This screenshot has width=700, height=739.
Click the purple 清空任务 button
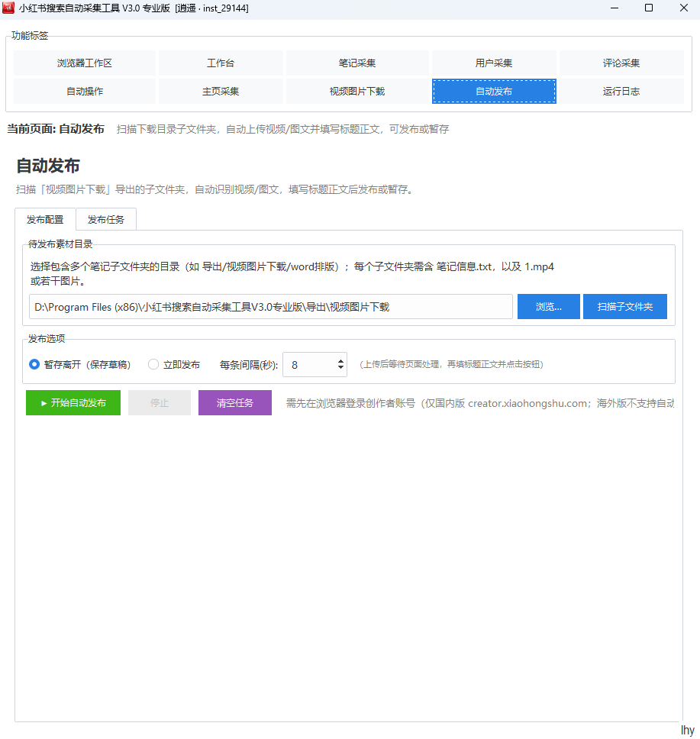(235, 403)
